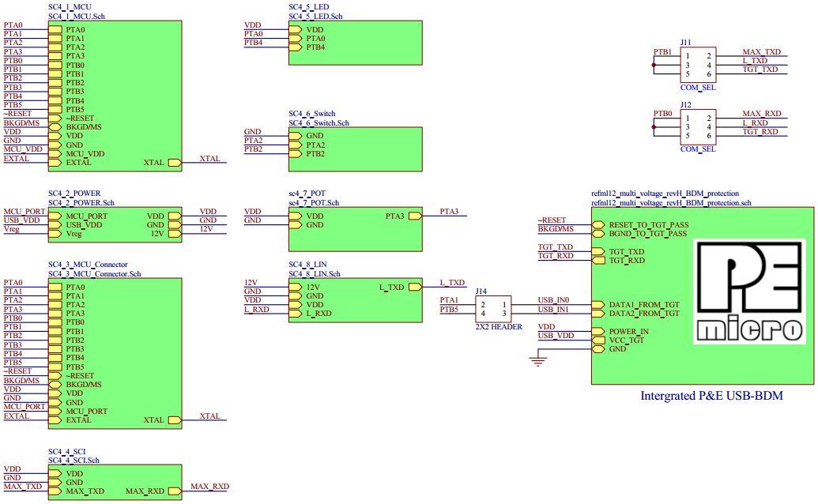Screen dimensions: 818x504
Task: Click MAX_RXD output port on SC4_4_SCI block
Action: click(174, 491)
